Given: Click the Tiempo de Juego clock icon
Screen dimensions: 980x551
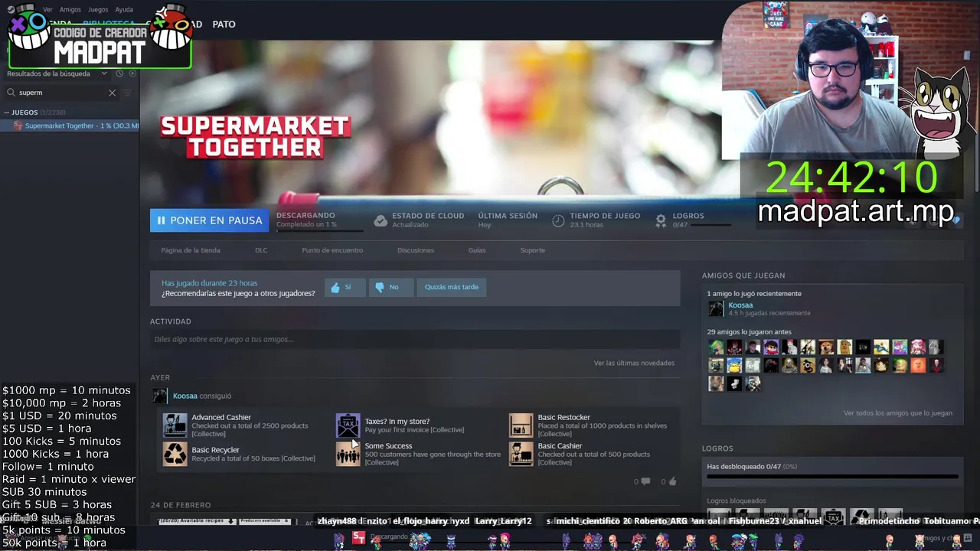Looking at the screenshot, I should [558, 220].
